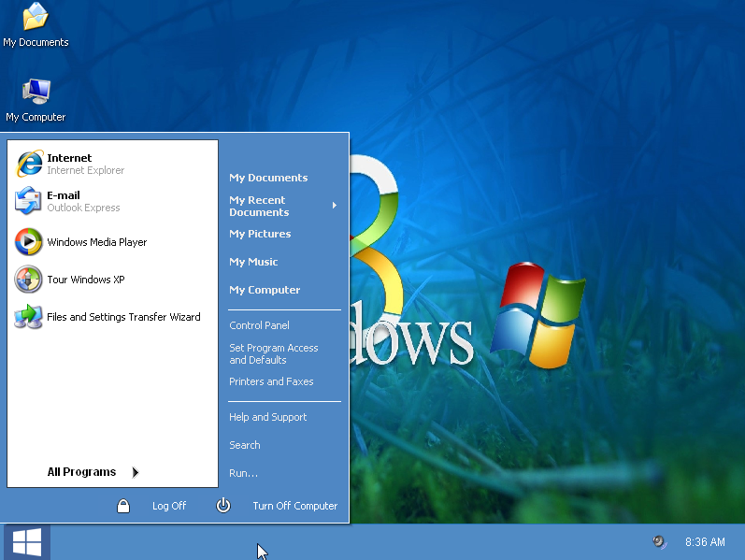Select My Computer in the Start menu
The image size is (745, 560).
[265, 290]
